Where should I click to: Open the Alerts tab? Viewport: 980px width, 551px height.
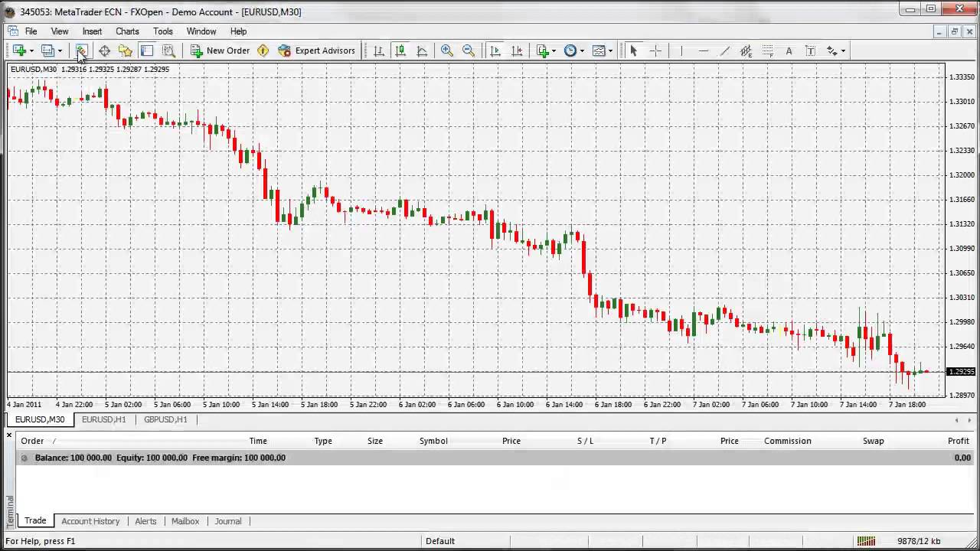pyautogui.click(x=145, y=521)
